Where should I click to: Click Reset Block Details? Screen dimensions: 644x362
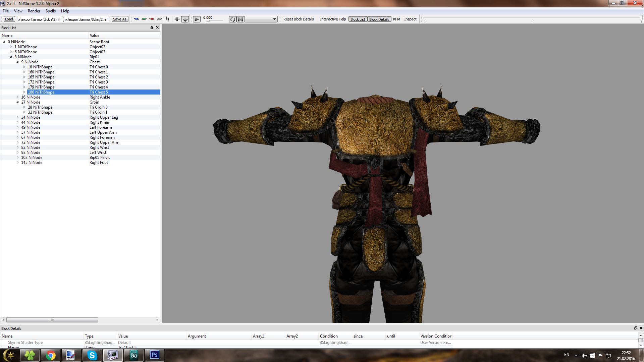point(299,19)
